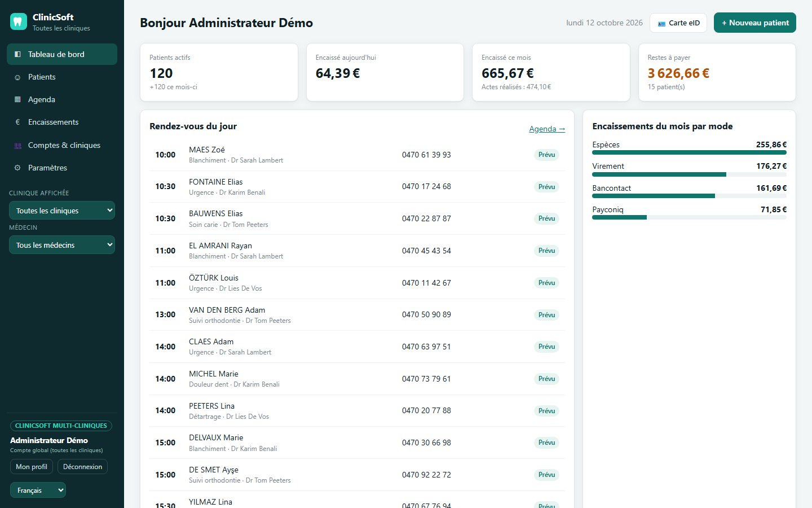Click Prévu status for MICHEL Marie
This screenshot has width=812, height=508.
point(546,379)
